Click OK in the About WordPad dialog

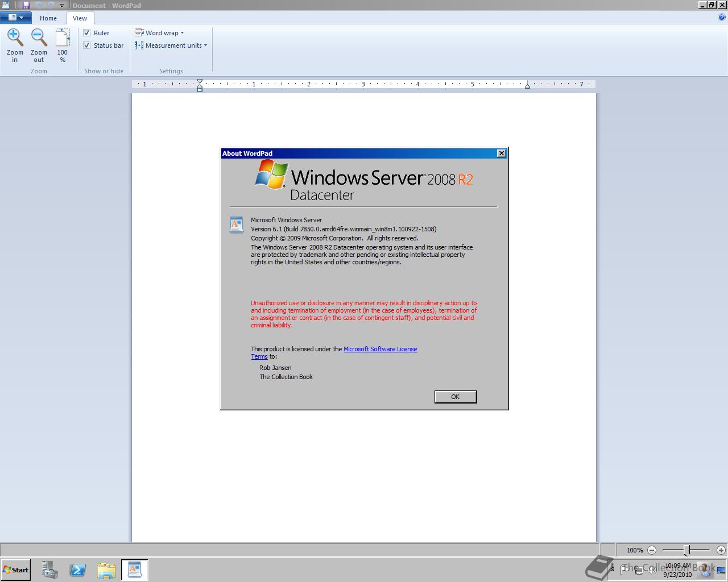pos(455,397)
